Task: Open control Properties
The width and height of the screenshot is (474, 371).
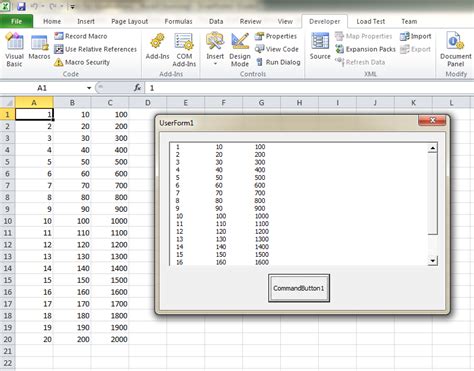Action: [x=276, y=36]
